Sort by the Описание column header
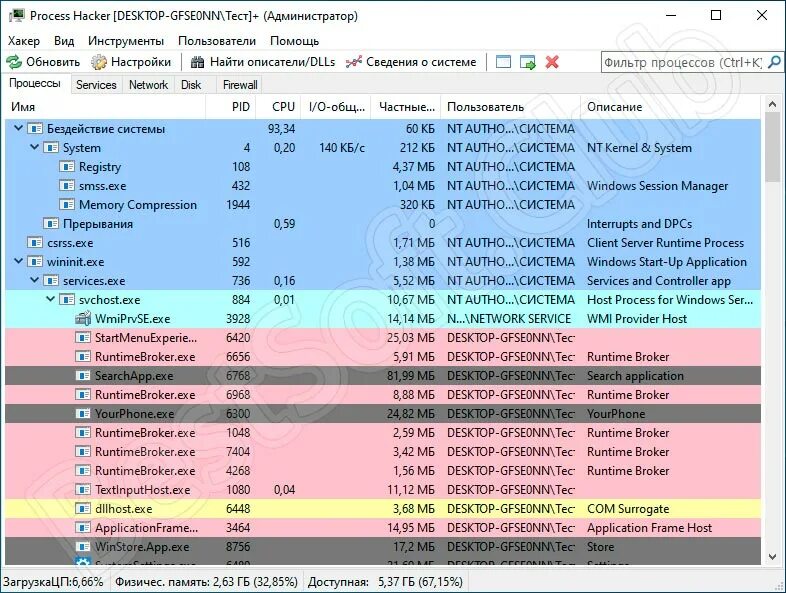Viewport: 786px width, 593px height. 671,107
